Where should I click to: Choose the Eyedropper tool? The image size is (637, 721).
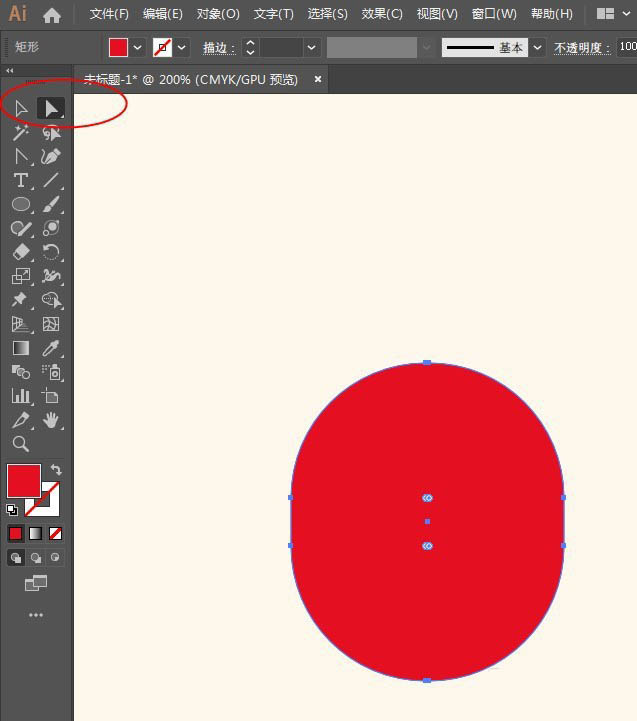coord(51,348)
